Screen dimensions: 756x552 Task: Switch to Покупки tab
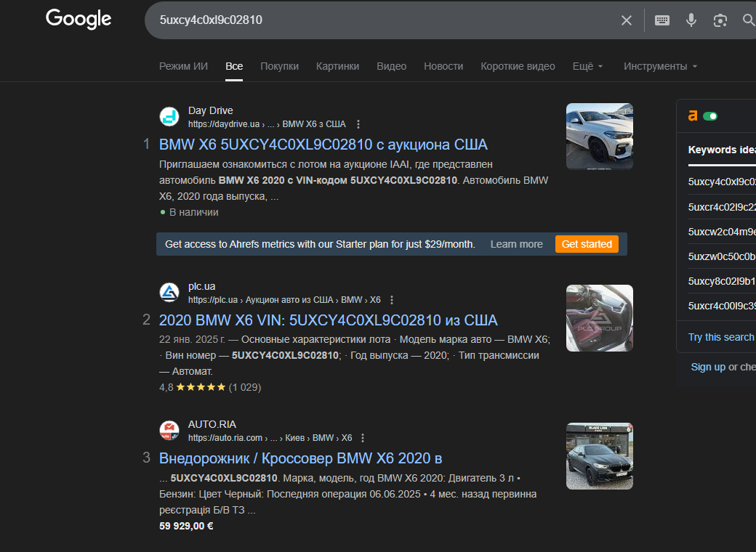tap(280, 67)
